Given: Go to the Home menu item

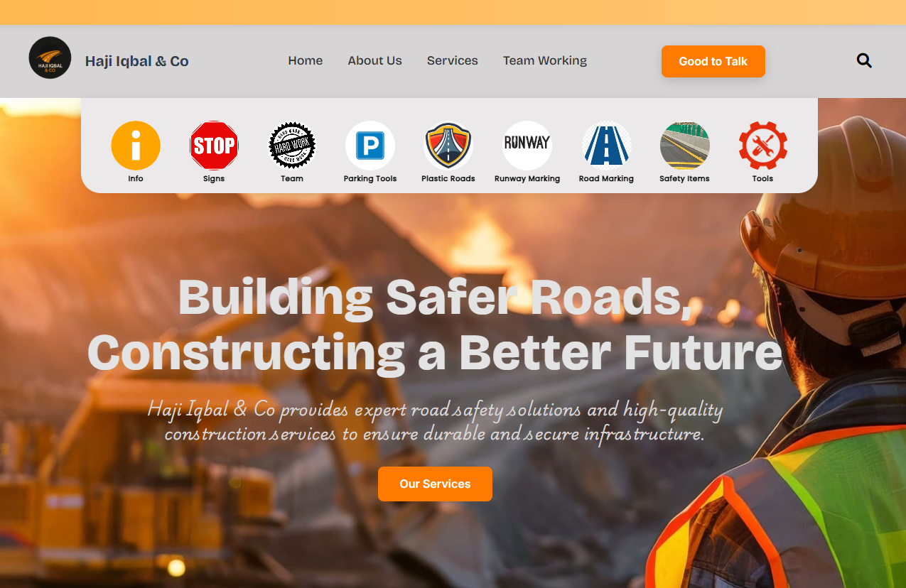Looking at the screenshot, I should coord(306,60).
